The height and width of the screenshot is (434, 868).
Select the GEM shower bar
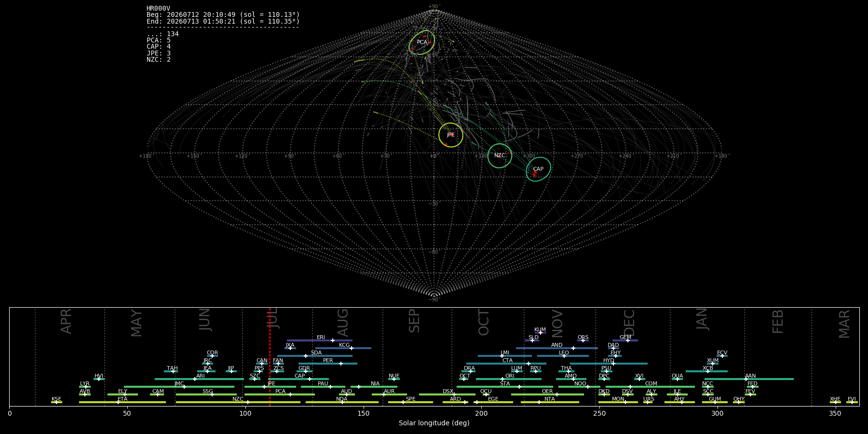(625, 340)
